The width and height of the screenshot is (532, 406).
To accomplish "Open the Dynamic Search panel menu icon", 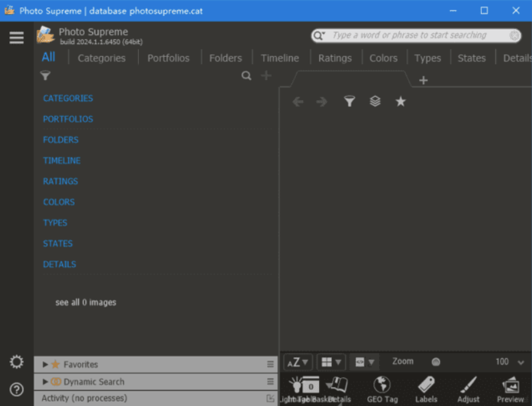I will (270, 381).
